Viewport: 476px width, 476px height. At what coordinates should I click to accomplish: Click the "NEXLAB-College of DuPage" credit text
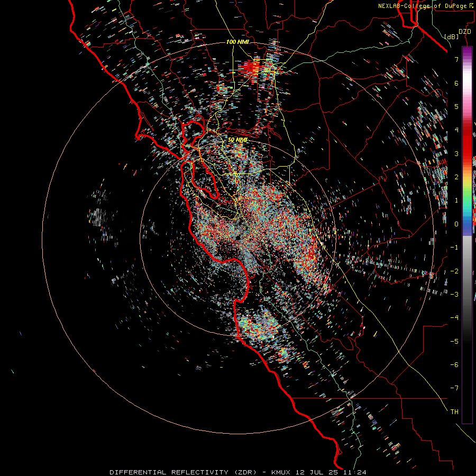tap(423, 6)
